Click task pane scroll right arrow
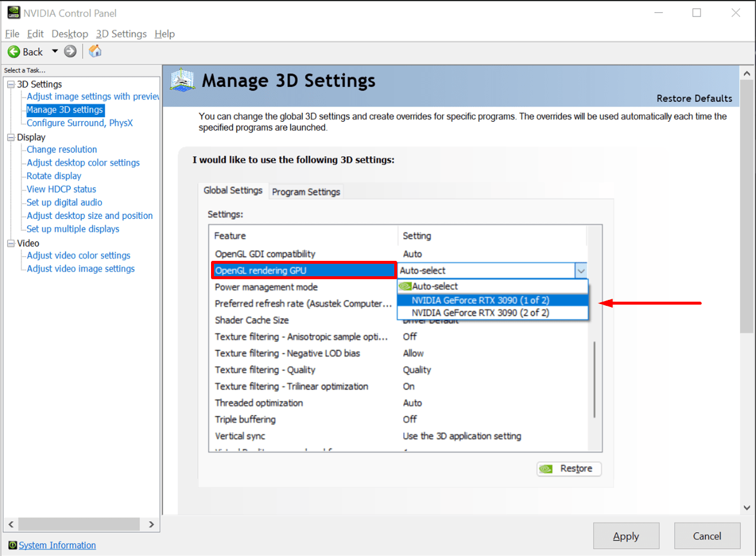Viewport: 756px width, 556px height. click(x=151, y=524)
